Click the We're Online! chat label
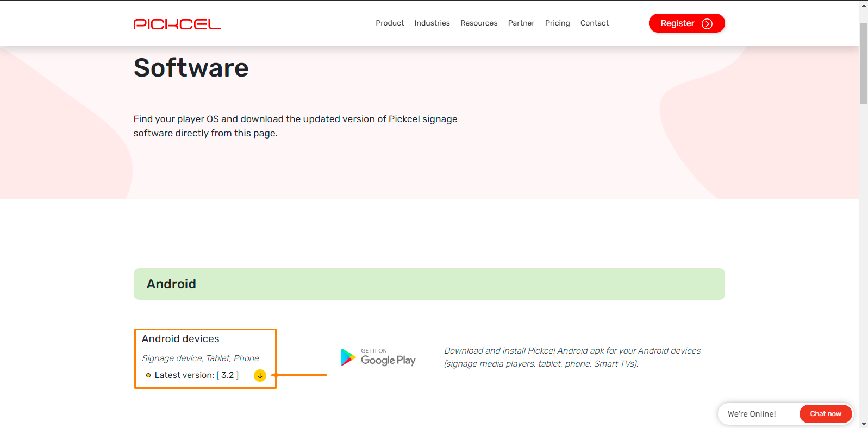Image resolution: width=868 pixels, height=428 pixels. click(752, 414)
